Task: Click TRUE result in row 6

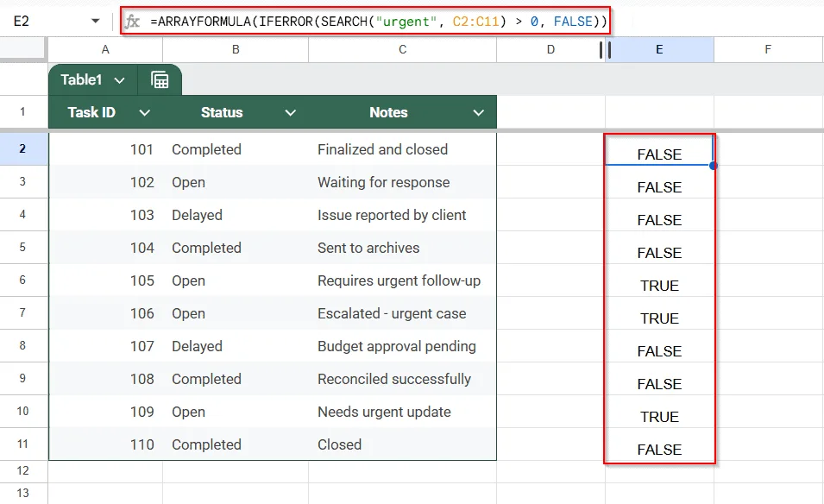Action: coord(659,280)
